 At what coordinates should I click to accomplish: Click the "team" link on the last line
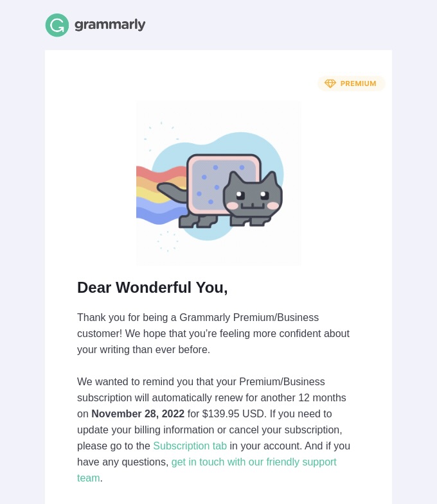pos(88,478)
